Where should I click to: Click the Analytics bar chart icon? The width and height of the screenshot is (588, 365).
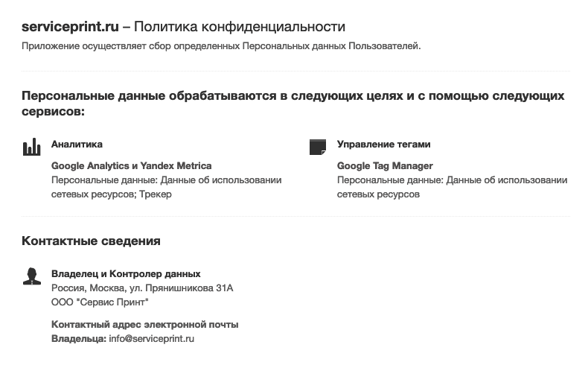(x=31, y=147)
